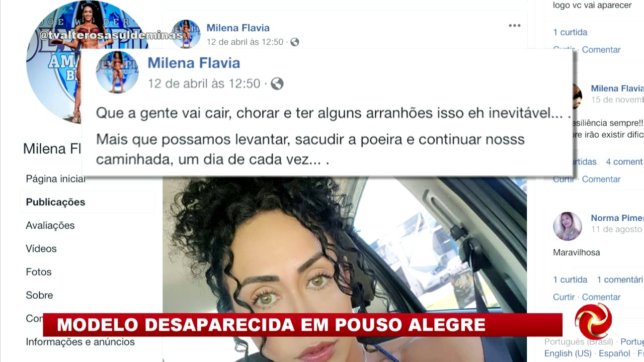The height and width of the screenshot is (362, 644).
Task: Click the red TV channel logo
Action: point(594,321)
